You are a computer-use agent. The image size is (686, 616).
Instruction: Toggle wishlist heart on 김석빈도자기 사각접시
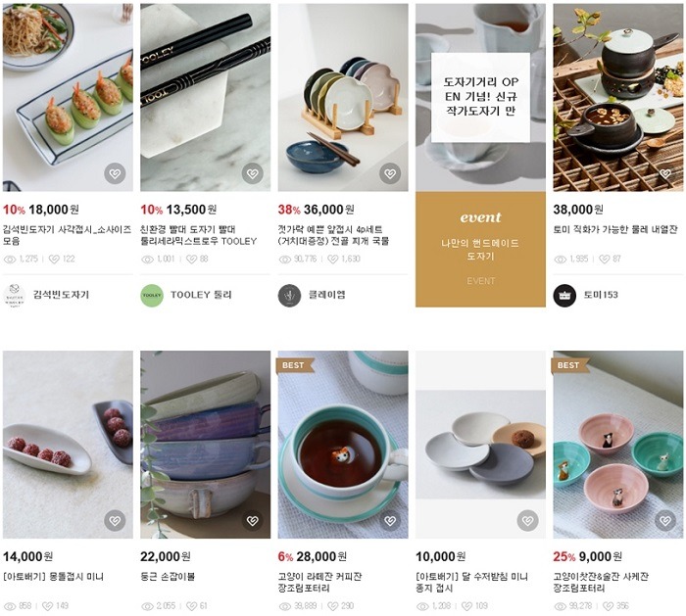(x=116, y=174)
